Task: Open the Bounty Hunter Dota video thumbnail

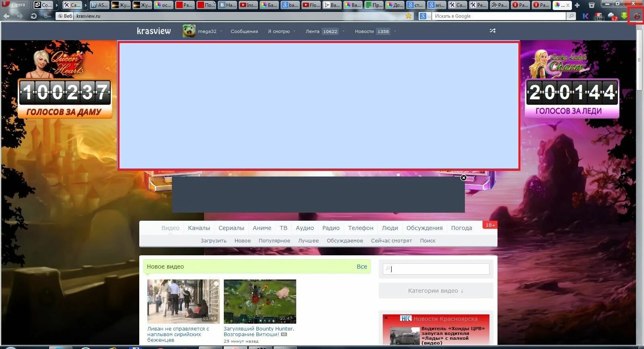Action: pyautogui.click(x=260, y=302)
